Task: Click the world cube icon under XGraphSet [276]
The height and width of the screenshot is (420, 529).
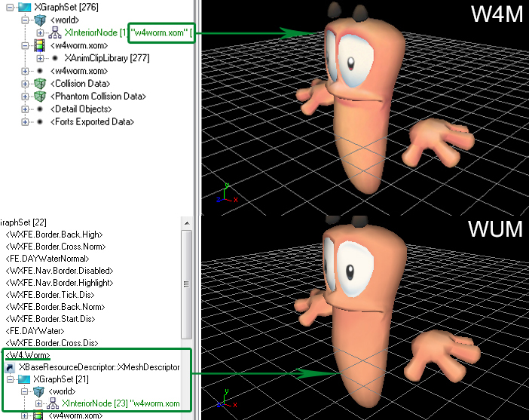Action: point(40,20)
